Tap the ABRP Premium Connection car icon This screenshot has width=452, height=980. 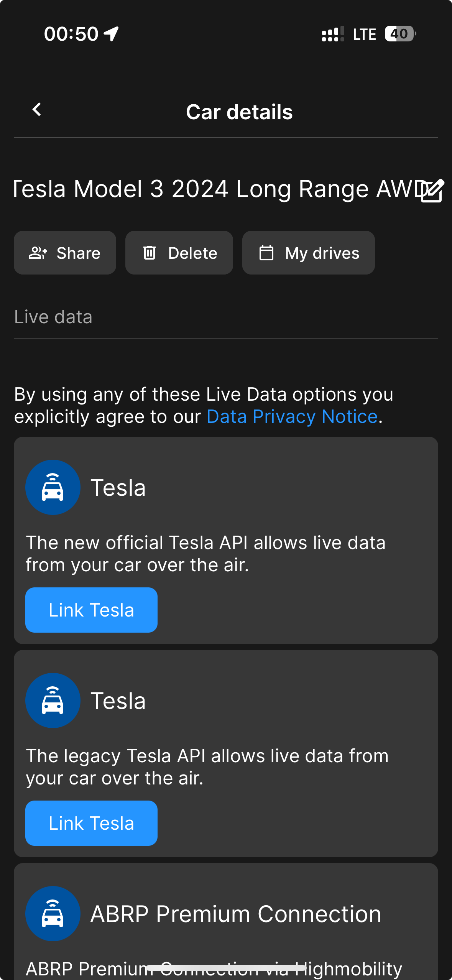(53, 914)
